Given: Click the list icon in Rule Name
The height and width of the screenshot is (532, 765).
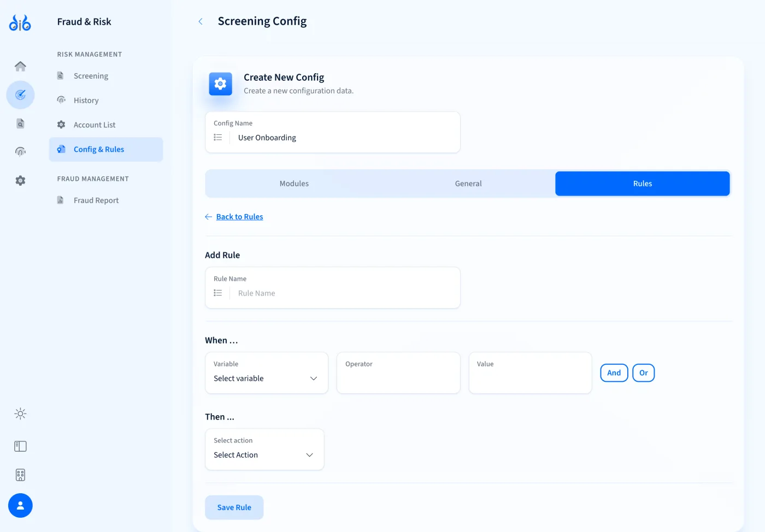Looking at the screenshot, I should pos(217,293).
